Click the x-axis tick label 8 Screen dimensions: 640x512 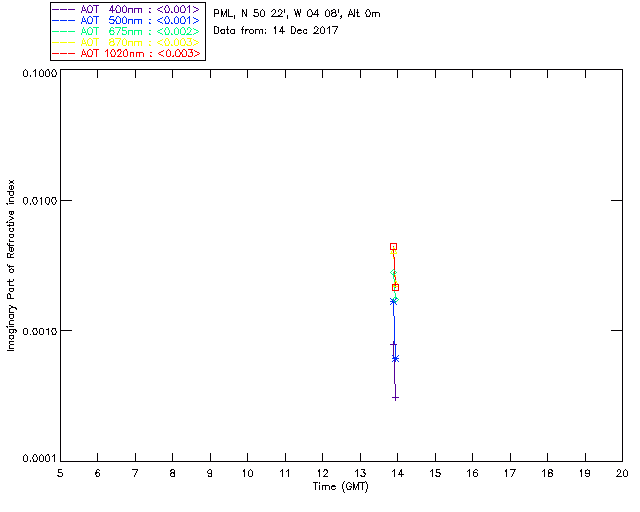(x=173, y=474)
